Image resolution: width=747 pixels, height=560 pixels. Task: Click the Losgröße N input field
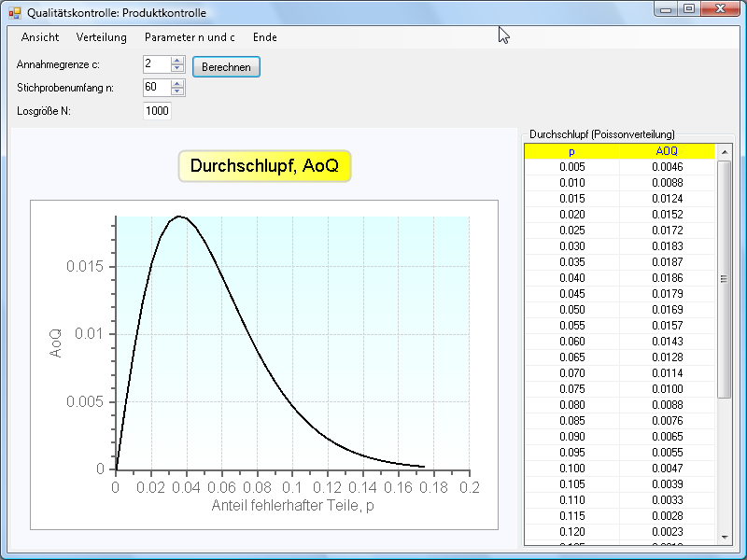point(157,111)
